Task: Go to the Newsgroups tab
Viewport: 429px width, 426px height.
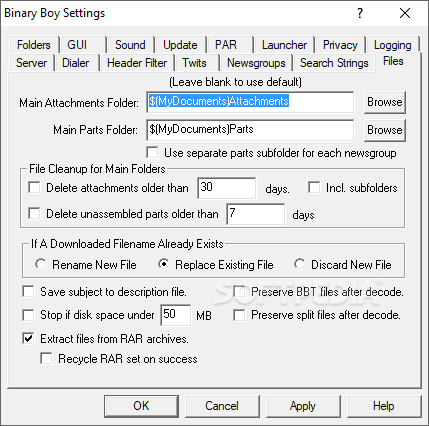Action: (256, 63)
